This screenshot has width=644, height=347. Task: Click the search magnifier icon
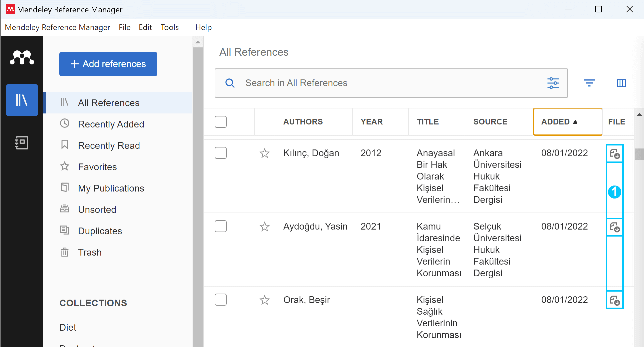(230, 83)
